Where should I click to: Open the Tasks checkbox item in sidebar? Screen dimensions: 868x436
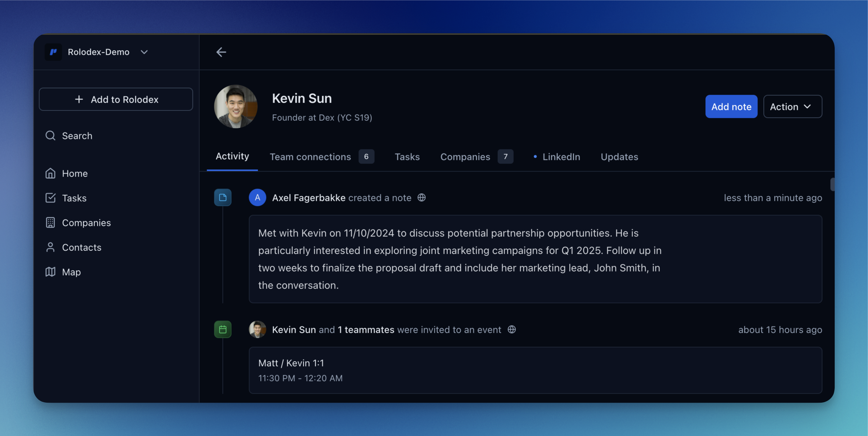[74, 198]
